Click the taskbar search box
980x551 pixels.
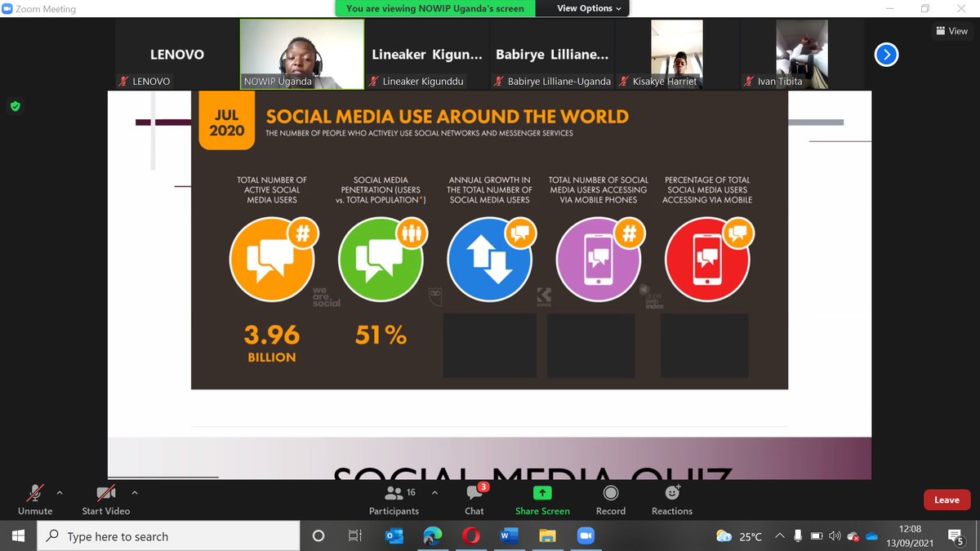coord(169,536)
